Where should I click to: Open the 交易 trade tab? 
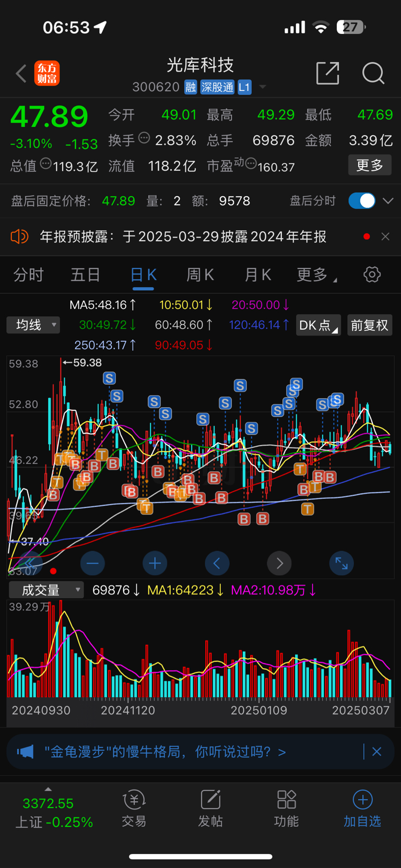134,809
